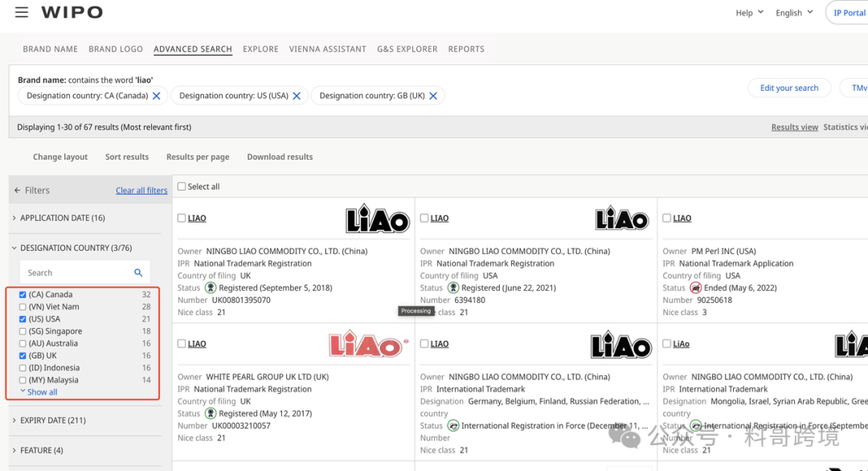Open the LIAO link for registration 6394180

pyautogui.click(x=440, y=218)
